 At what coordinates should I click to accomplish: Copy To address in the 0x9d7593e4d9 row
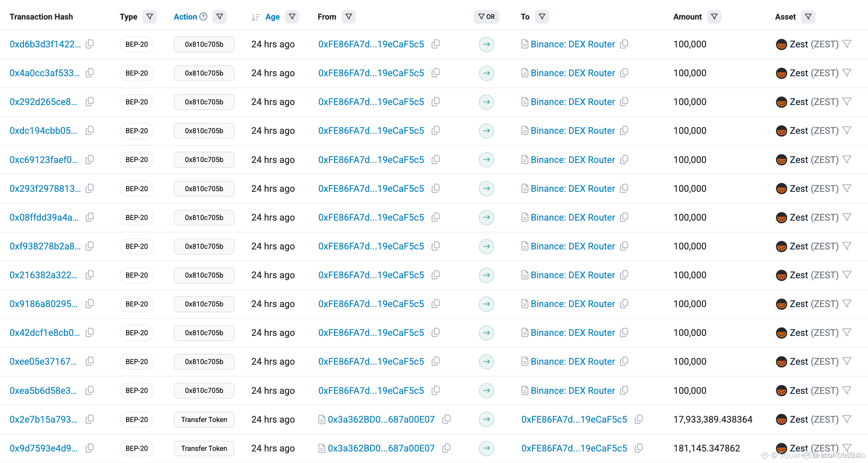[x=639, y=448]
